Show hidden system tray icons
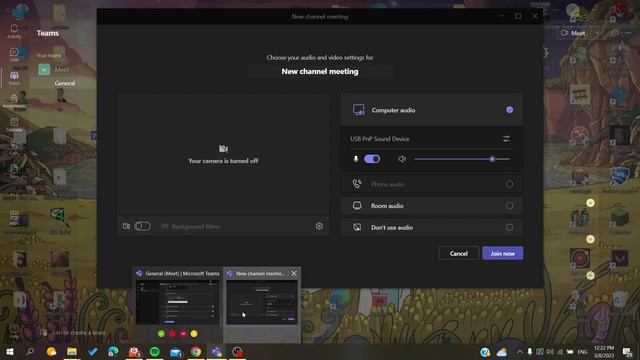This screenshot has height=360, width=640. [519, 351]
